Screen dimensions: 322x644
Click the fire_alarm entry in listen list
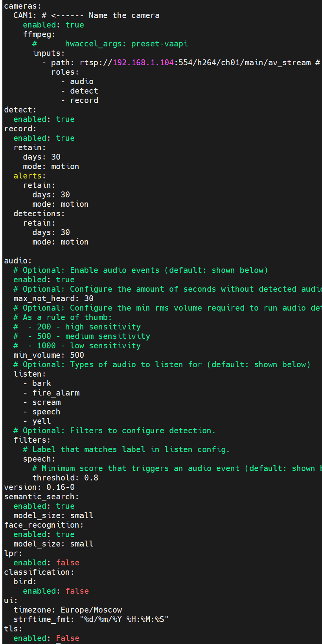tap(56, 393)
